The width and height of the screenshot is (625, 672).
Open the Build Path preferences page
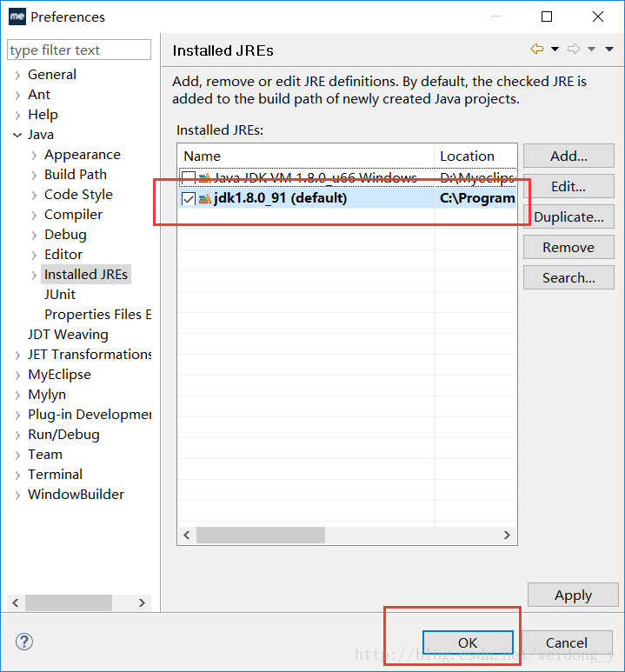click(76, 175)
